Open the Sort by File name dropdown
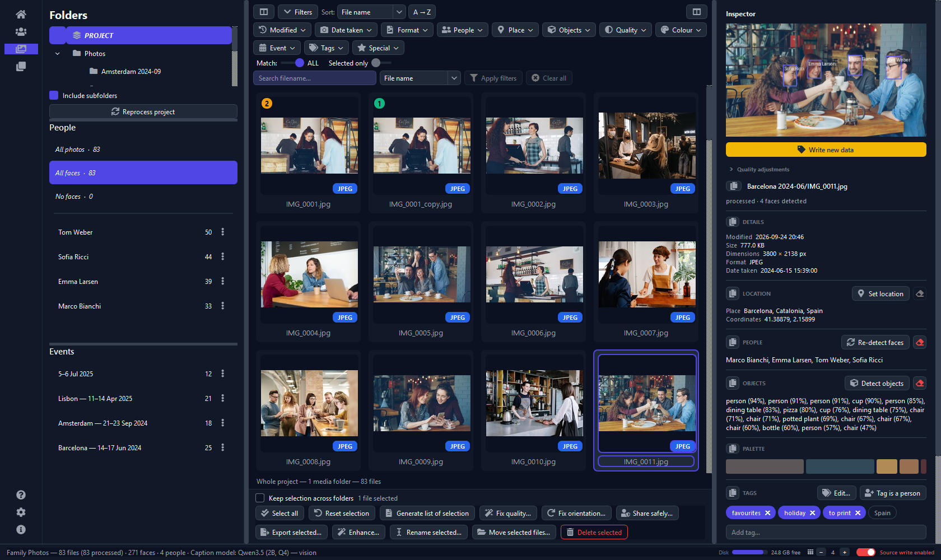The width and height of the screenshot is (941, 560). (x=371, y=12)
